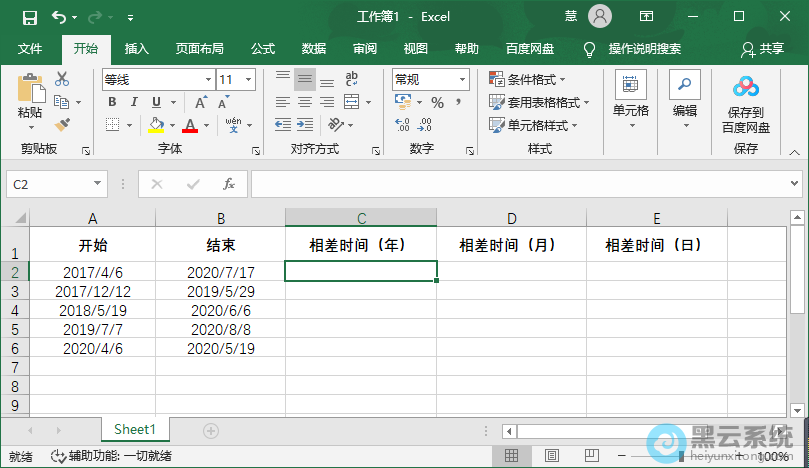809x468 pixels.
Task: Toggle bold formatting
Action: [x=112, y=102]
